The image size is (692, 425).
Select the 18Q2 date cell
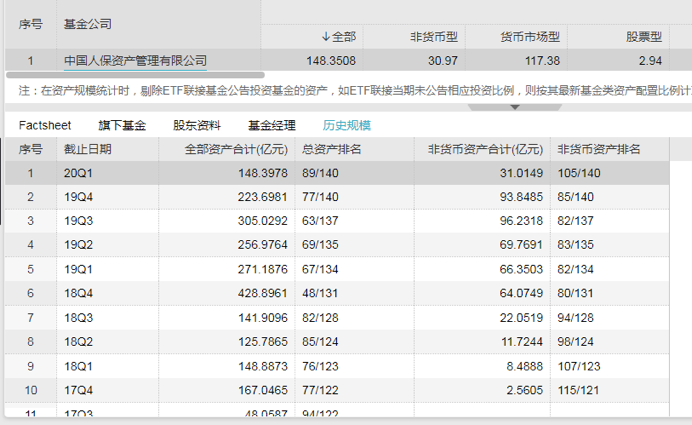78,342
